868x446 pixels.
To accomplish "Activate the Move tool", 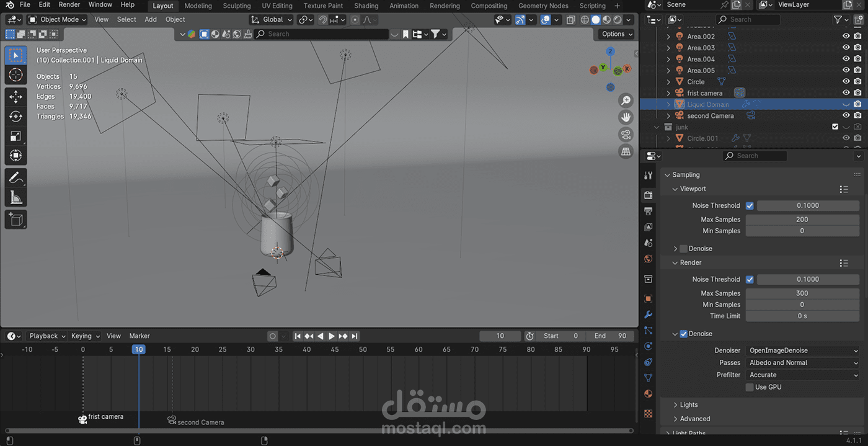I will tap(16, 97).
